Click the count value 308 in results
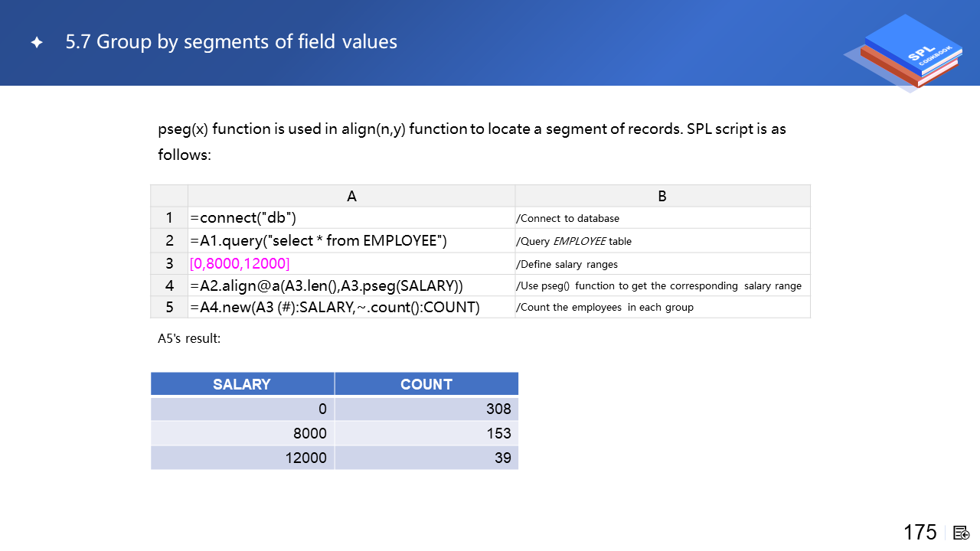The image size is (980, 551). (498, 409)
